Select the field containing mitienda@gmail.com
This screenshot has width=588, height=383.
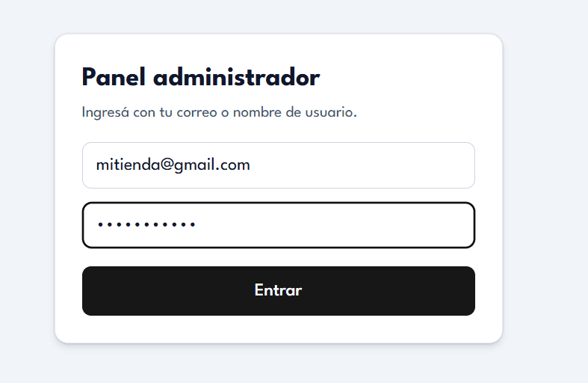[x=278, y=165]
